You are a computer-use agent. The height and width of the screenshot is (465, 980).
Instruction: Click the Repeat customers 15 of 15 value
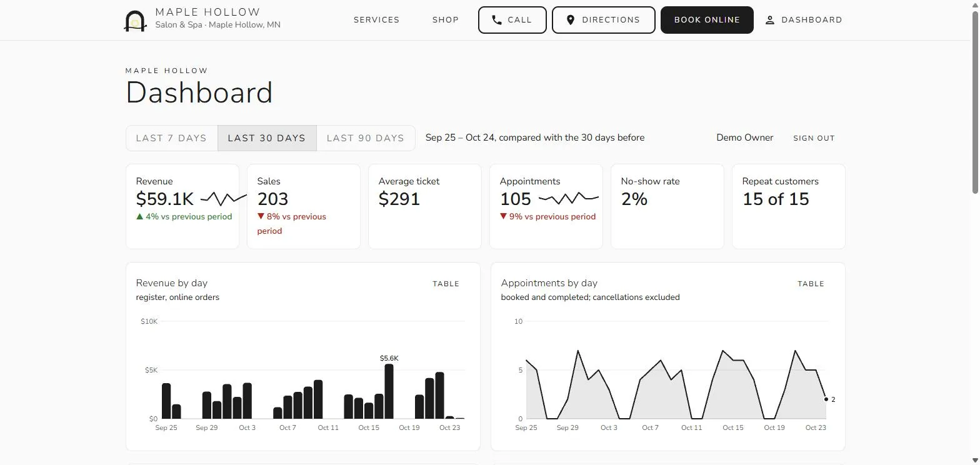pyautogui.click(x=776, y=199)
